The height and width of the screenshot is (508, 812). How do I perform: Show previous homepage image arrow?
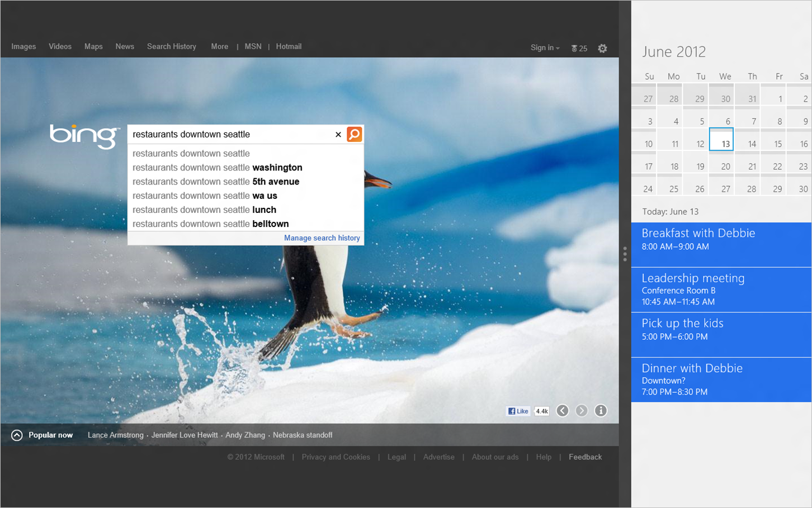coord(563,411)
